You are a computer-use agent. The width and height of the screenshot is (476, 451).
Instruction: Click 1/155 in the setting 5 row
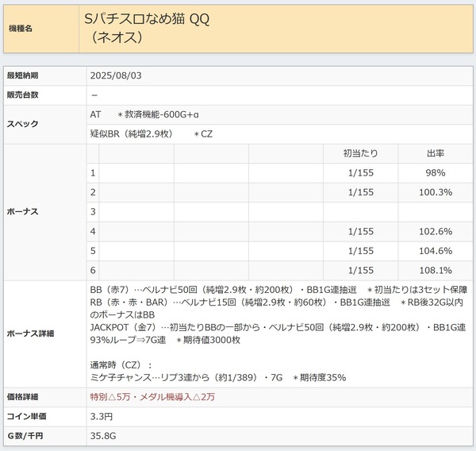click(x=361, y=251)
